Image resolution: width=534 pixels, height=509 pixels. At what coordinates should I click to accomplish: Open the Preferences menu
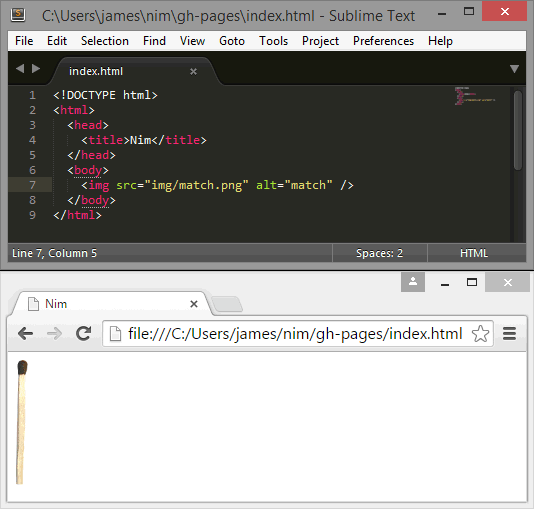pyautogui.click(x=383, y=41)
